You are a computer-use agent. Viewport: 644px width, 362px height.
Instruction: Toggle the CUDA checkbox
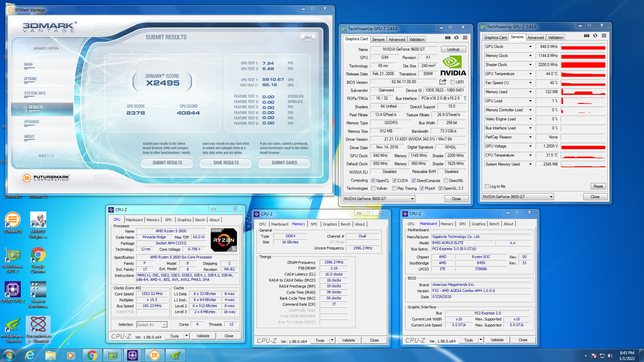pyautogui.click(x=394, y=181)
